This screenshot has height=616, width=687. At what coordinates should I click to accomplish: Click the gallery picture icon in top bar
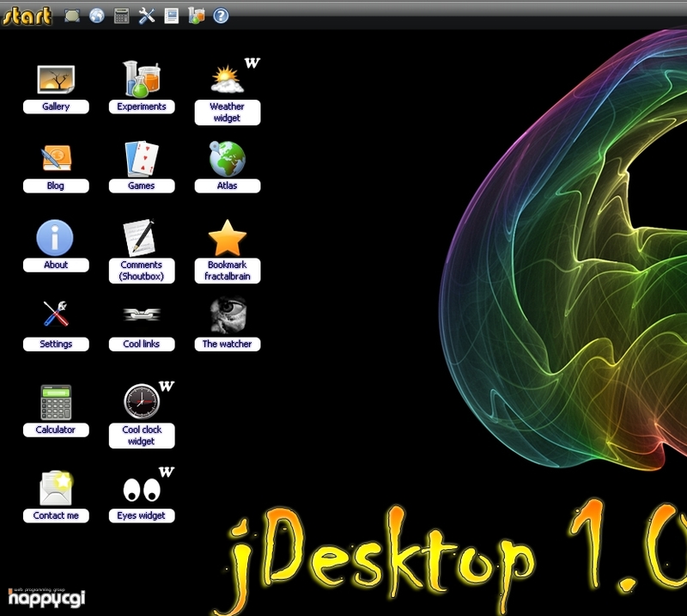tap(72, 16)
